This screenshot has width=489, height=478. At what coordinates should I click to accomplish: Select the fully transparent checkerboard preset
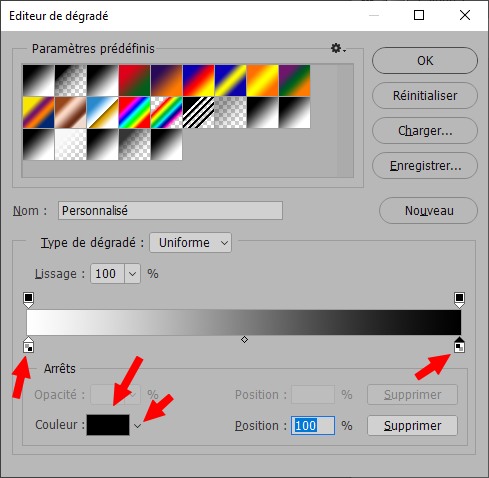tap(231, 113)
